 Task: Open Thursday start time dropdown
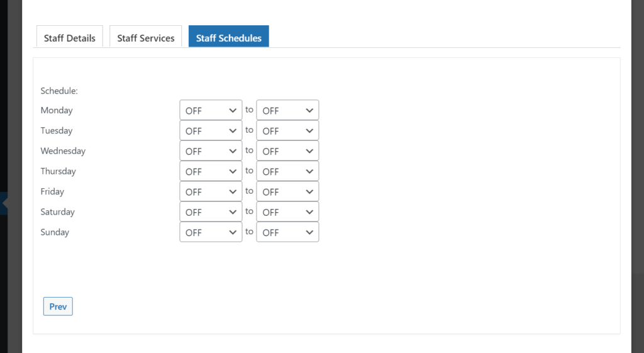[211, 171]
